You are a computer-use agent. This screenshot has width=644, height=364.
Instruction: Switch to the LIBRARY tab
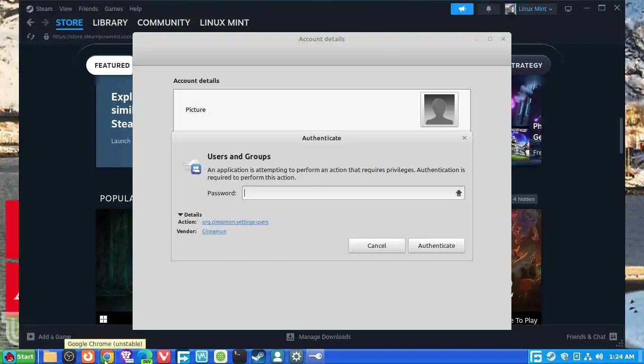110,22
